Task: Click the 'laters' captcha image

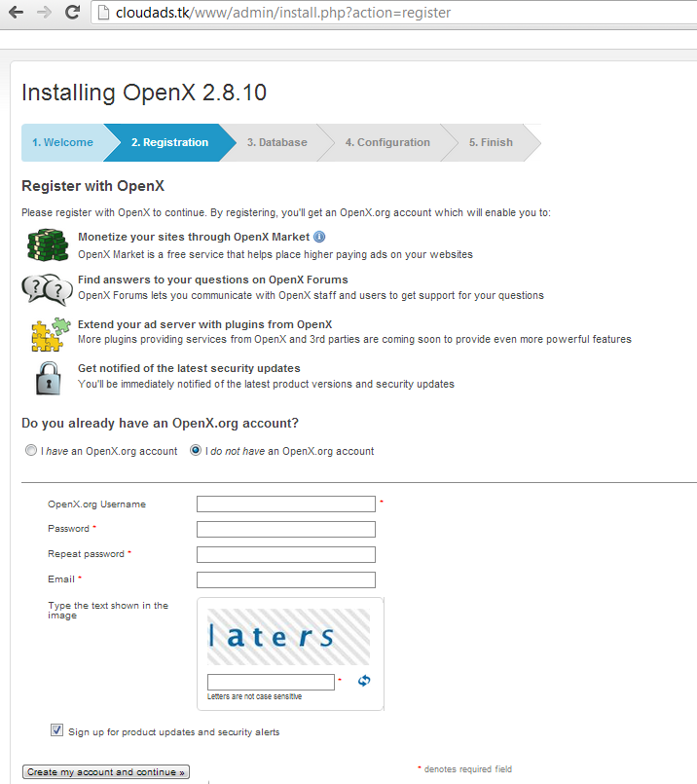Action: (288, 637)
